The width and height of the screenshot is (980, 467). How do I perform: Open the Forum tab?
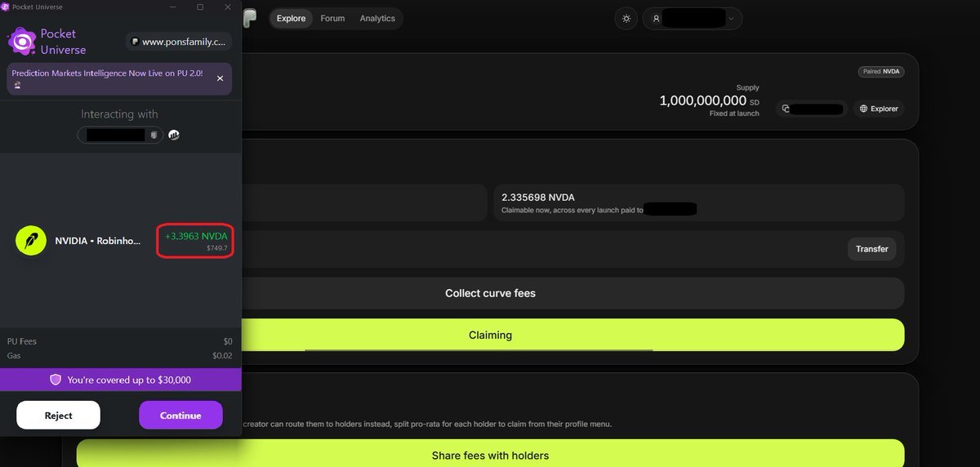pyautogui.click(x=332, y=18)
